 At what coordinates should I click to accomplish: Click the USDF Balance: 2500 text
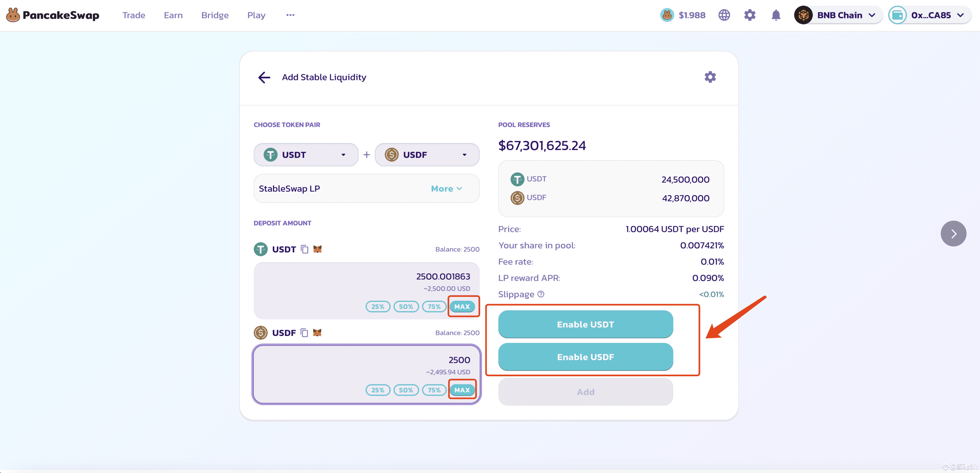pos(457,333)
